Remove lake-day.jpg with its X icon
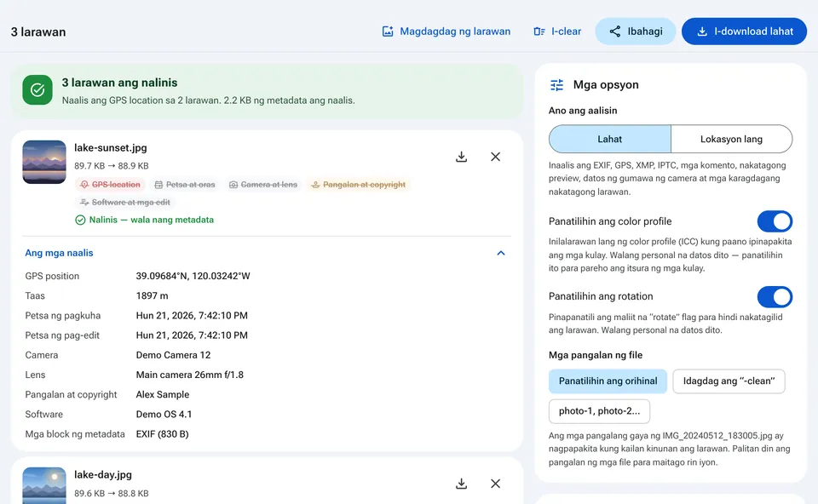818x504 pixels. tap(496, 484)
